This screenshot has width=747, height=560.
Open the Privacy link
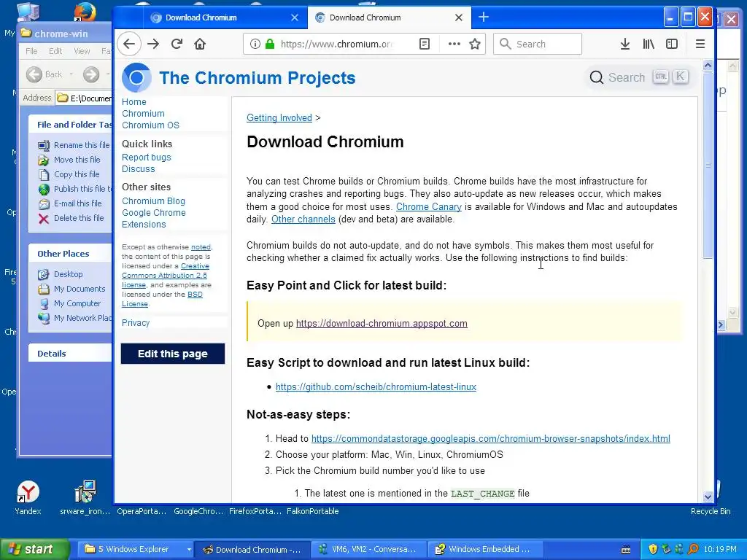coord(136,323)
